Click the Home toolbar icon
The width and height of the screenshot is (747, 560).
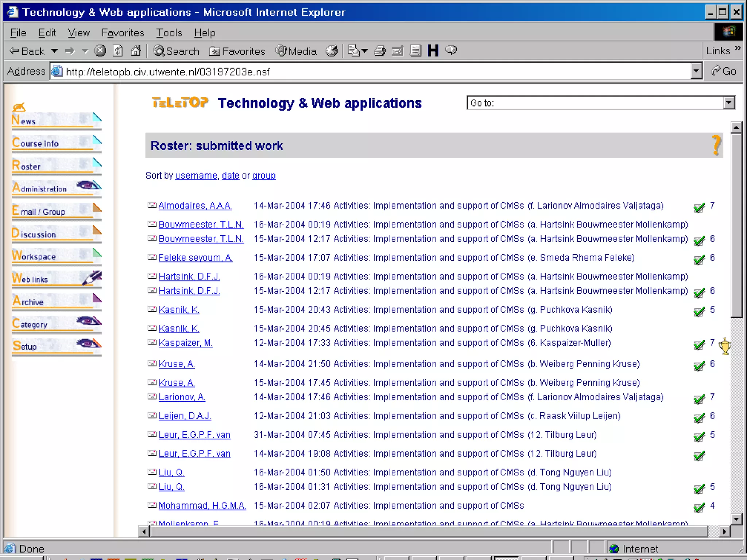[x=136, y=51]
